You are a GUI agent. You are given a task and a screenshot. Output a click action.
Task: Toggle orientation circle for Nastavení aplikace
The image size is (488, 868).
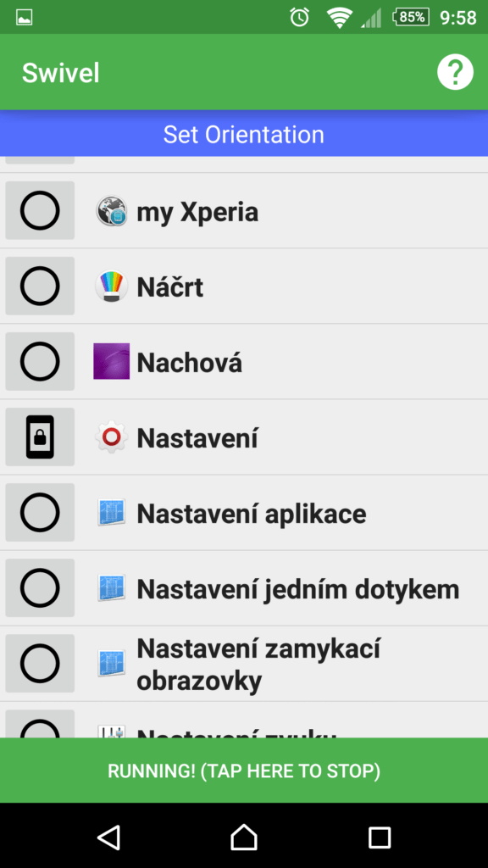click(x=40, y=513)
